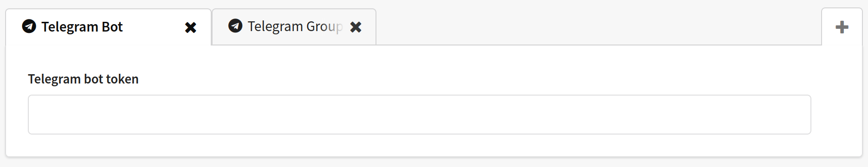Open the plus button to add notifier
This screenshot has width=868, height=167.
pos(842,27)
